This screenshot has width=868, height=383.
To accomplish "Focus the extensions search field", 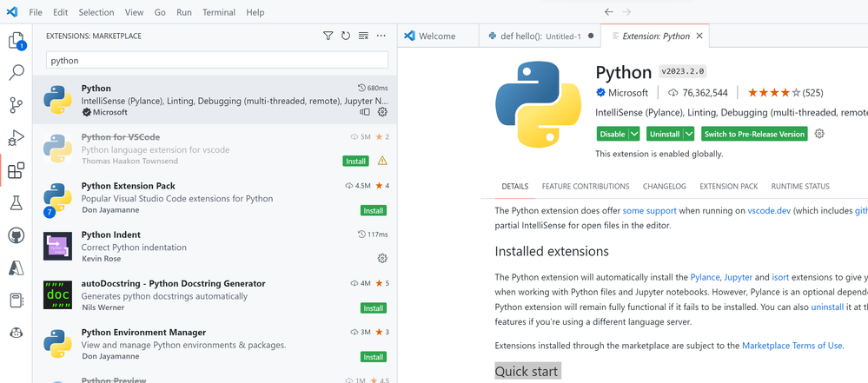I will pyautogui.click(x=217, y=60).
